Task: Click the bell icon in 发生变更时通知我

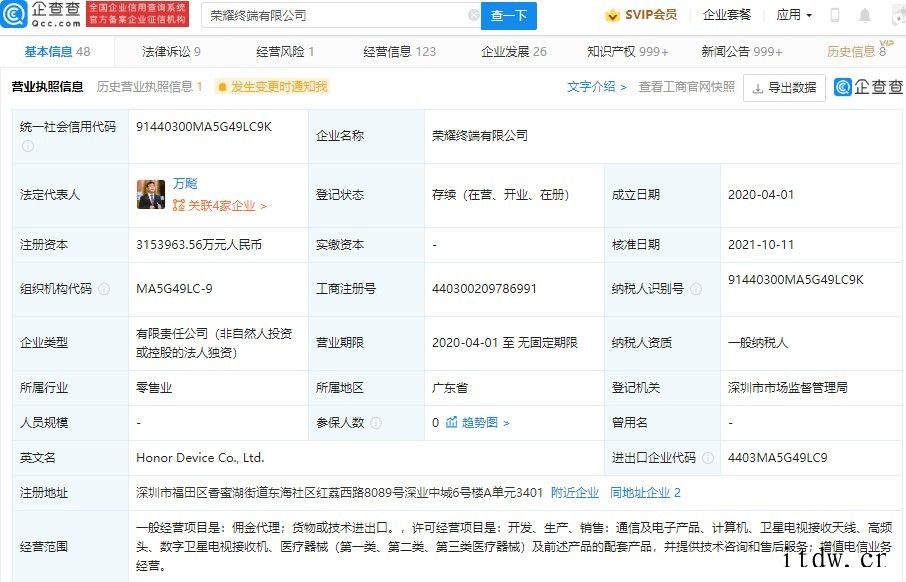Action: [221, 87]
